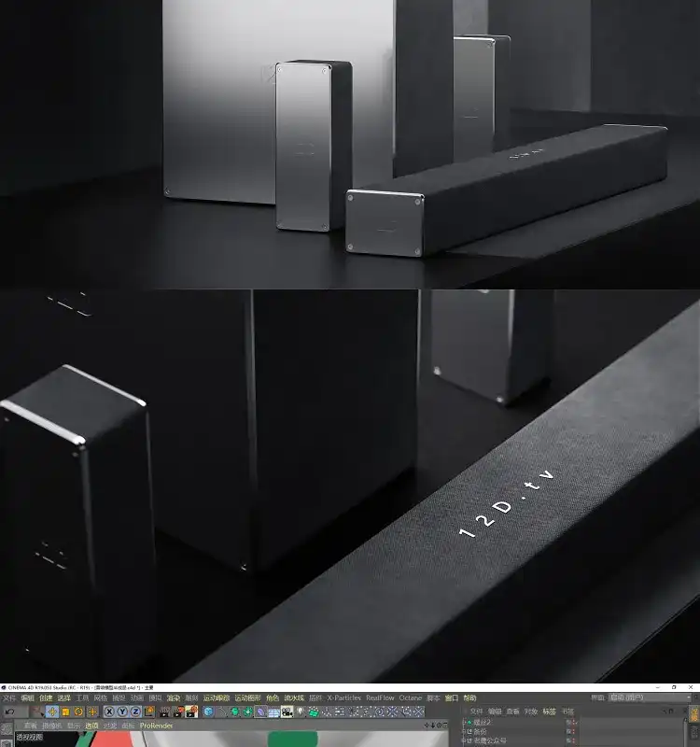Viewport: 700px width, 747px height.
Task: Switch to the orange vertical object manager tab
Action: 694,713
